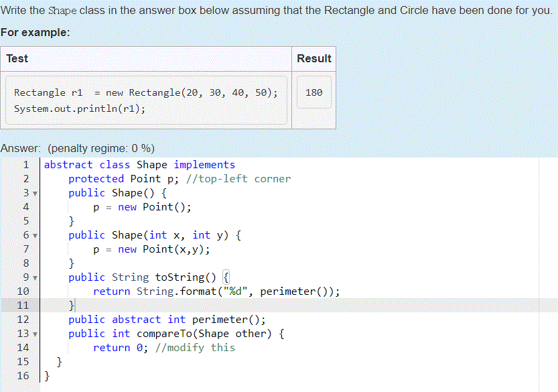
Task: Click the abstract keyword on line one
Action: (68, 165)
